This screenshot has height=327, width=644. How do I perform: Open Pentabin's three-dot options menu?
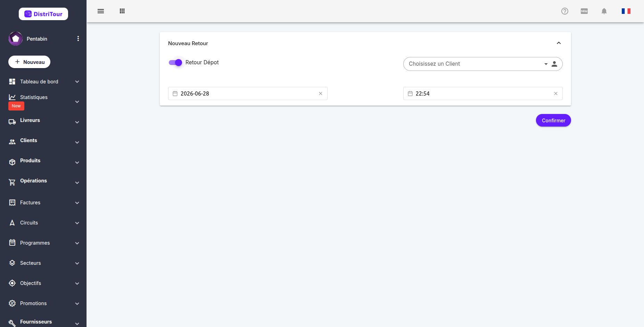tap(78, 39)
